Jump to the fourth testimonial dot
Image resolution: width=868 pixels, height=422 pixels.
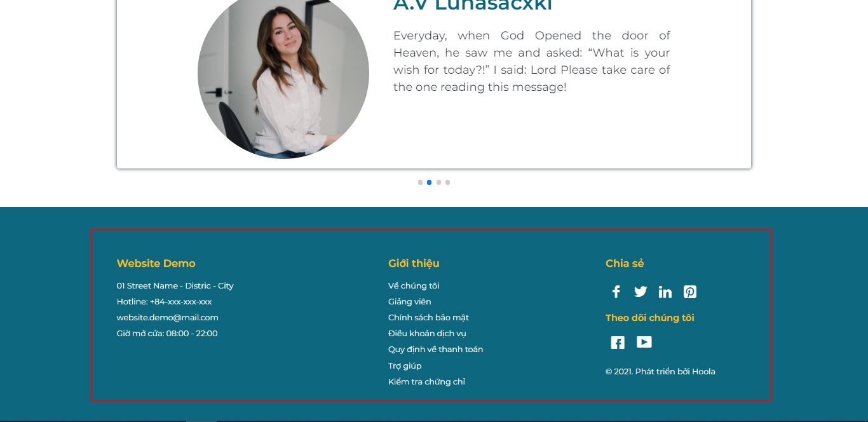(447, 182)
